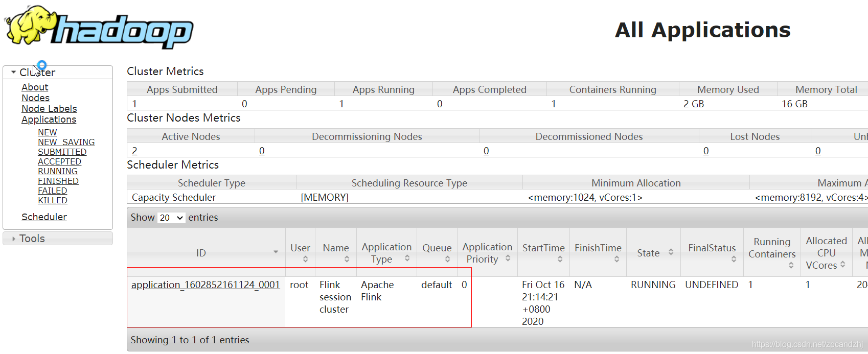868x354 pixels.
Task: Sort applications by User column
Action: tap(305, 259)
